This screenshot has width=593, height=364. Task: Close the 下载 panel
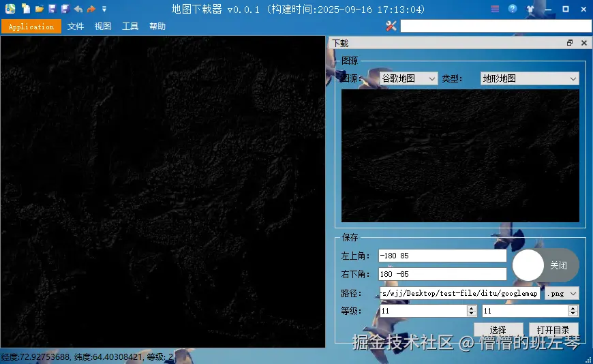coord(584,43)
